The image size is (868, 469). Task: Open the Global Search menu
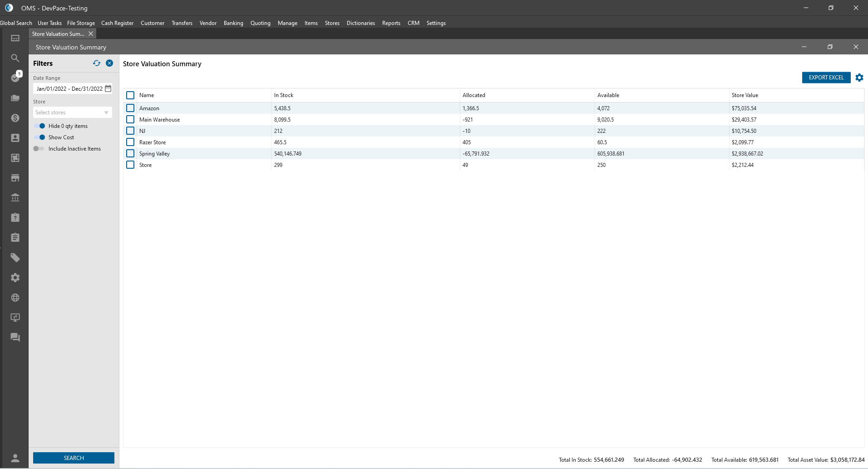tap(16, 23)
